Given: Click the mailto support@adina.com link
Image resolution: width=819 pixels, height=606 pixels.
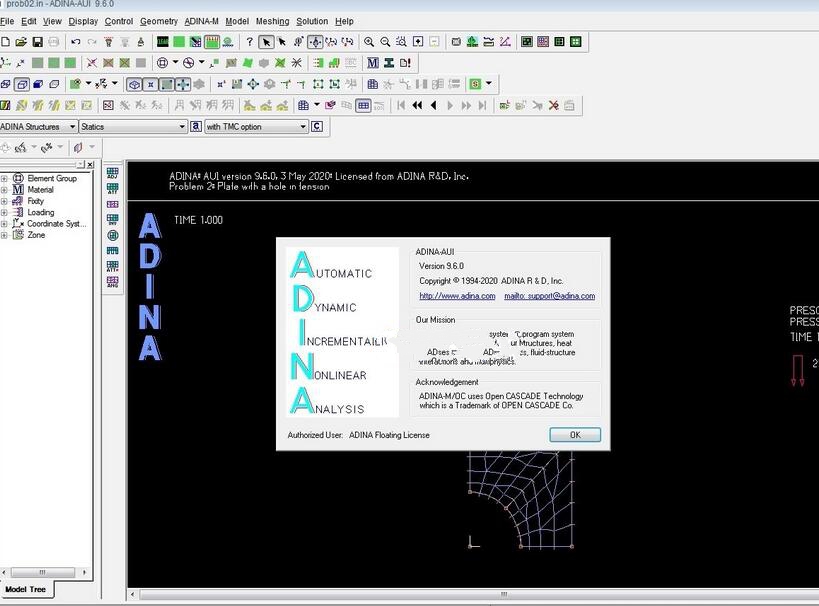Looking at the screenshot, I should (549, 296).
